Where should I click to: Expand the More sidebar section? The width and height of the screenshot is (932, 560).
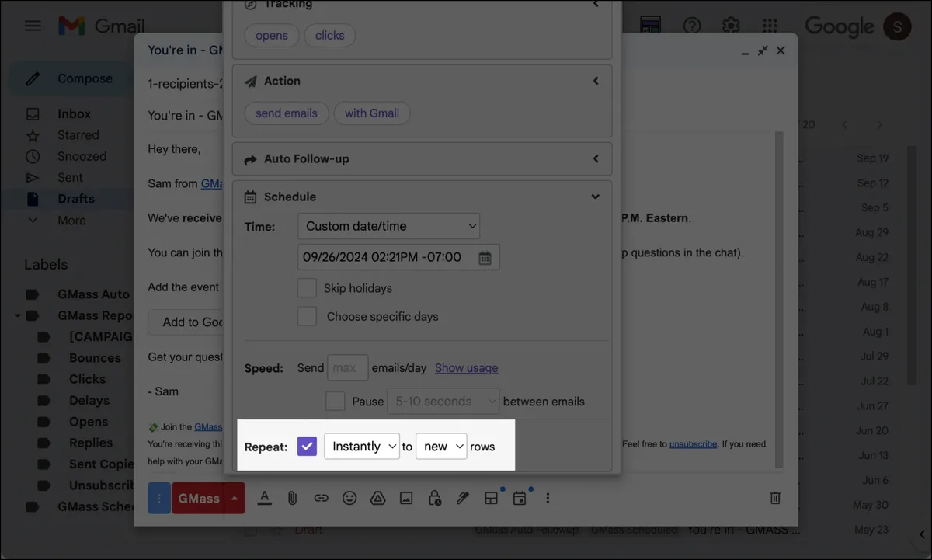71,221
